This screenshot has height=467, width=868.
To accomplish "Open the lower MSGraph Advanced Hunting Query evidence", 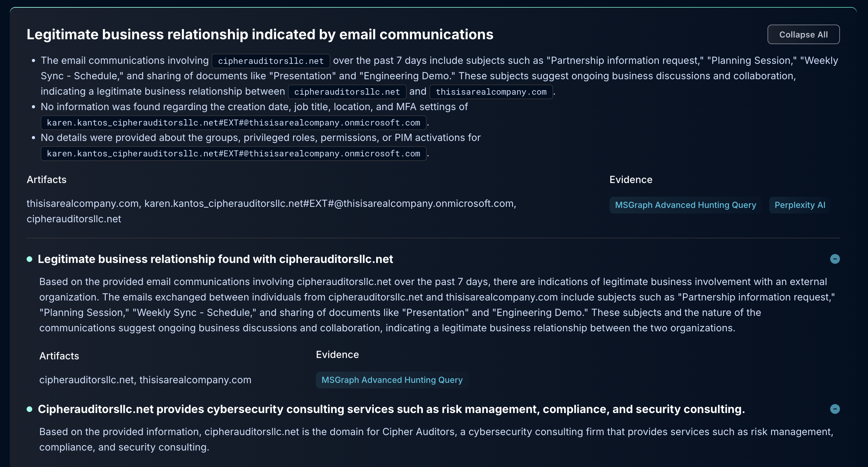I will pyautogui.click(x=392, y=380).
